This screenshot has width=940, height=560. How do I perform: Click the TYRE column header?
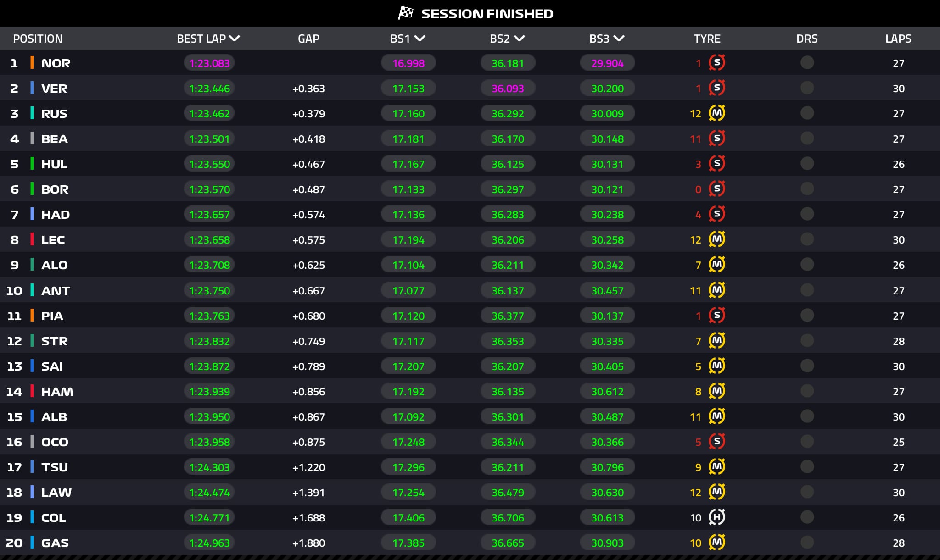coord(707,39)
